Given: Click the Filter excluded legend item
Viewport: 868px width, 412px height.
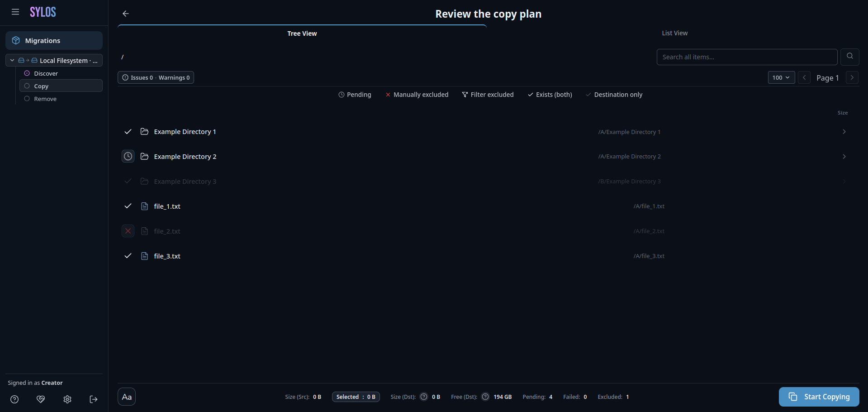Looking at the screenshot, I should pos(488,95).
